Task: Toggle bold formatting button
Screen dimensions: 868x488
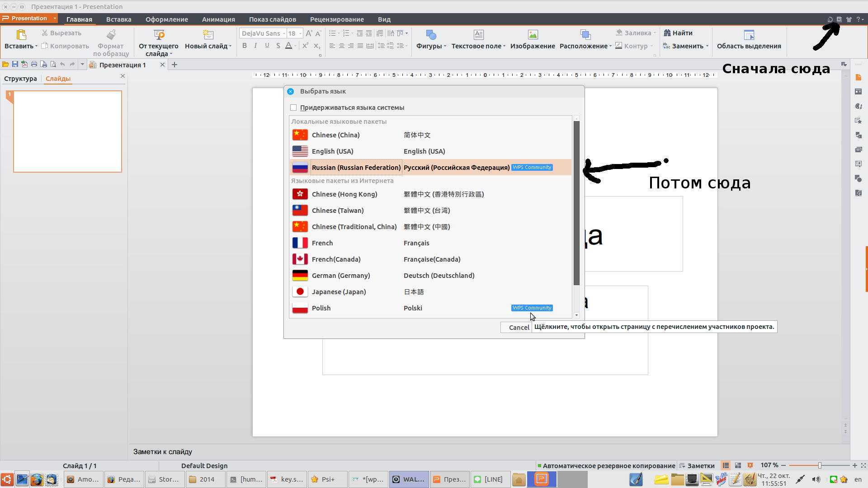Action: point(245,46)
